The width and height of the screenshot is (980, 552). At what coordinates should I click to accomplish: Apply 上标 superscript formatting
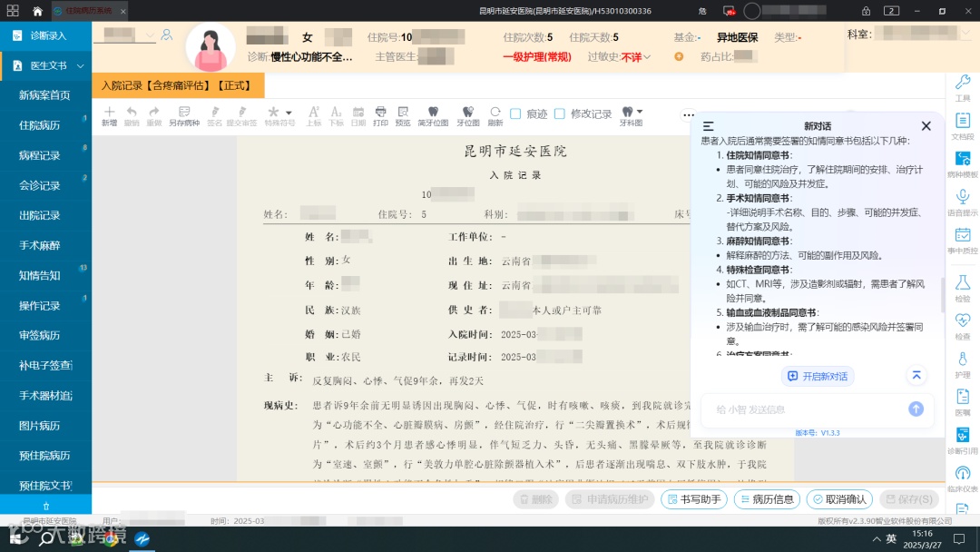pos(314,112)
